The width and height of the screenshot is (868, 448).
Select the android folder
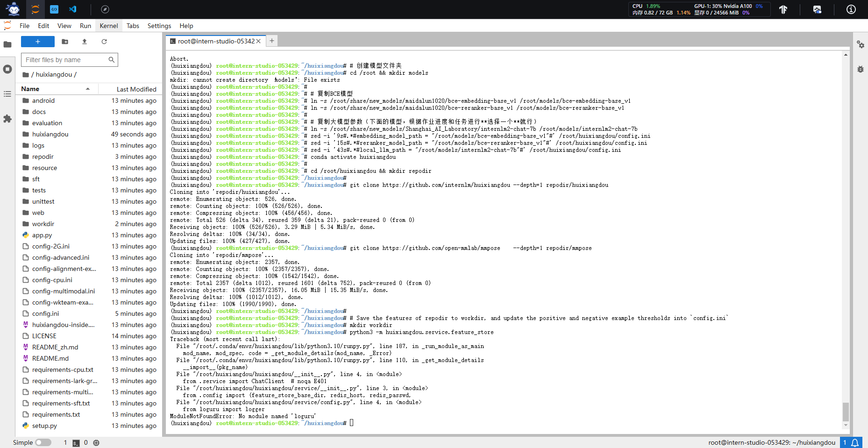pos(89,100)
